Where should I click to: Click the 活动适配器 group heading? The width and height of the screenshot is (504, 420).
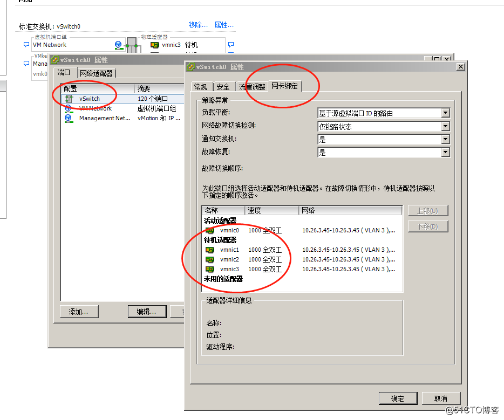(x=220, y=221)
